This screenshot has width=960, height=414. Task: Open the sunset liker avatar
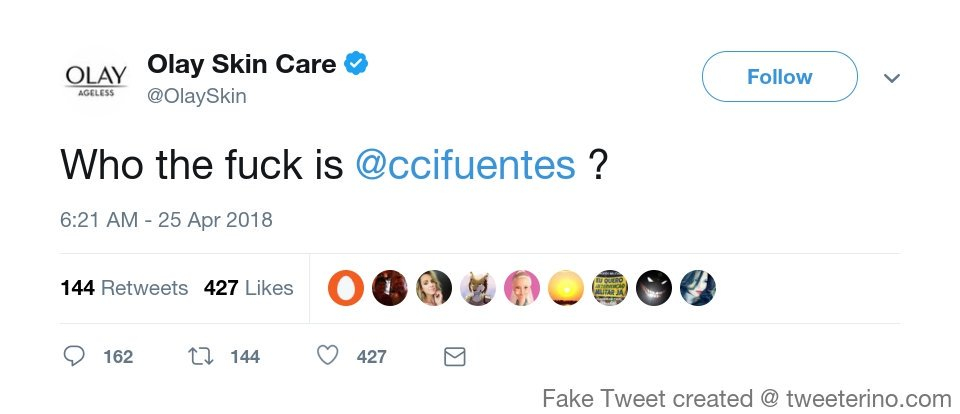[x=566, y=288]
